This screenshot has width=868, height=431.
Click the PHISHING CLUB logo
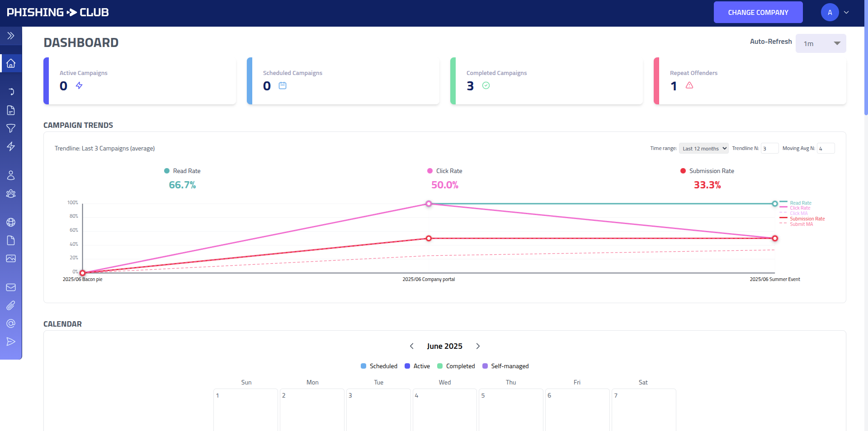[57, 12]
